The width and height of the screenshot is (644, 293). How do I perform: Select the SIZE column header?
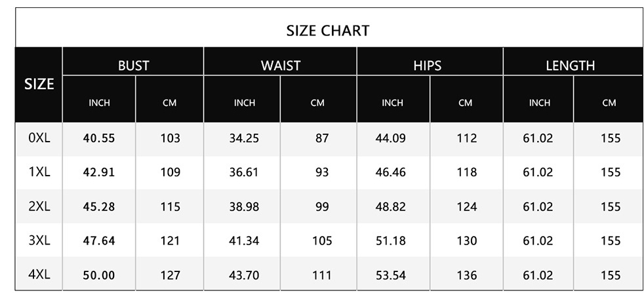[x=39, y=84]
